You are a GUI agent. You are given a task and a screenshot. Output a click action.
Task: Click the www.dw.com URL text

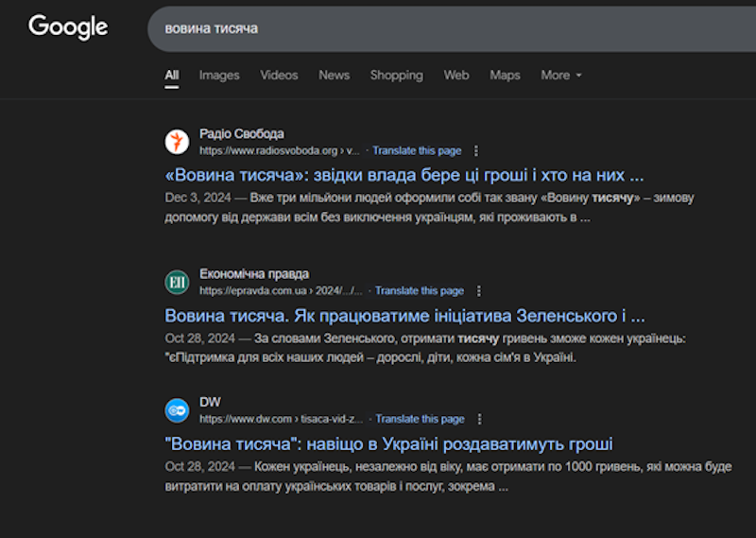click(281, 419)
